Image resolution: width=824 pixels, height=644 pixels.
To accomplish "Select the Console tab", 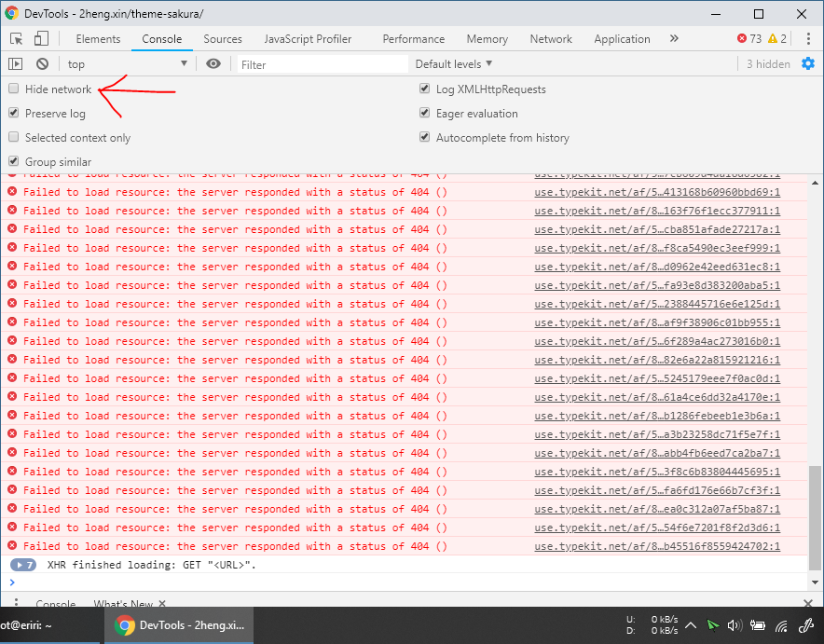I will 162,39.
